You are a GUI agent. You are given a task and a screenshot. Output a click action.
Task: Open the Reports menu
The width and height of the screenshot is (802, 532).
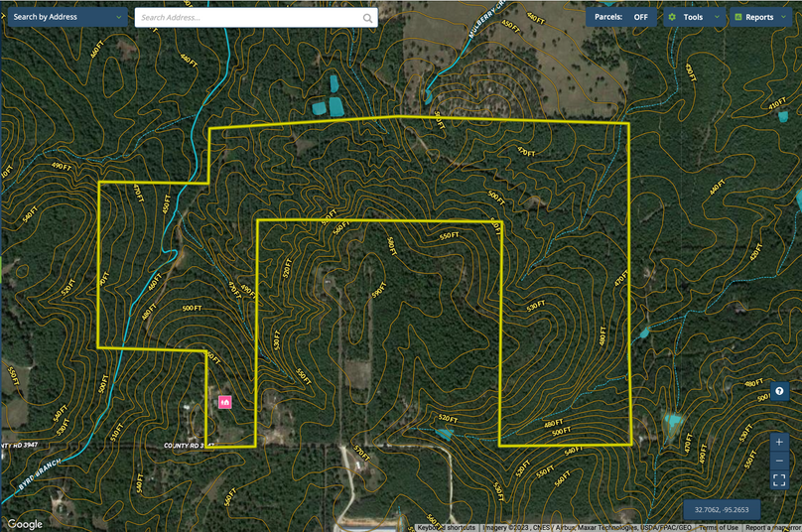point(759,17)
